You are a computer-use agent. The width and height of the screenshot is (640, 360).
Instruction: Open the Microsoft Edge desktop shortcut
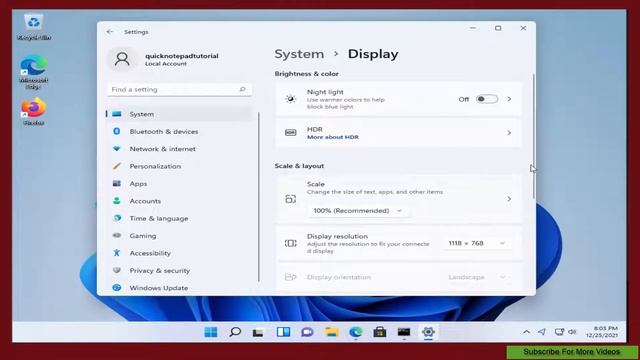click(33, 72)
